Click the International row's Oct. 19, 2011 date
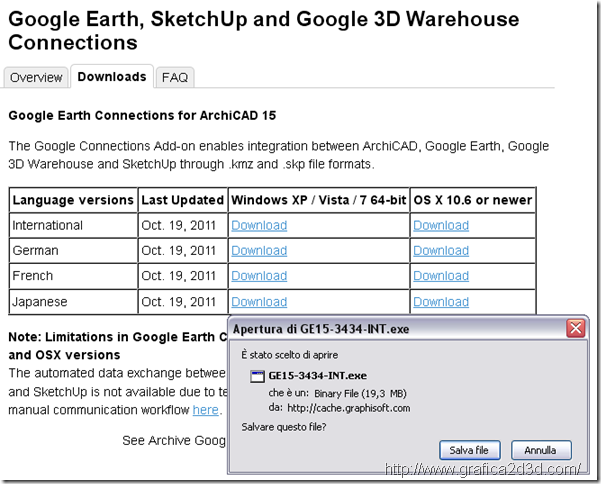 click(x=179, y=225)
